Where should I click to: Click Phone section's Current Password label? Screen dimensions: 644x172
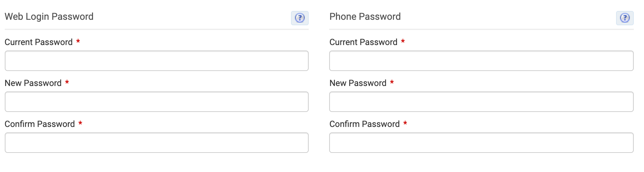tap(363, 42)
